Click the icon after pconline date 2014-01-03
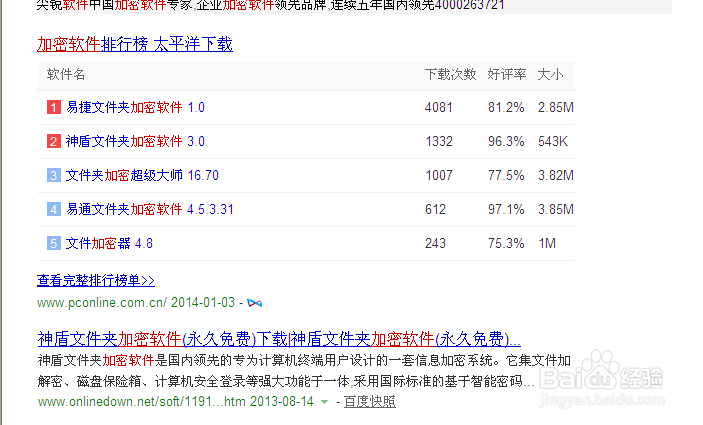Image resolution: width=703 pixels, height=425 pixels. [255, 304]
